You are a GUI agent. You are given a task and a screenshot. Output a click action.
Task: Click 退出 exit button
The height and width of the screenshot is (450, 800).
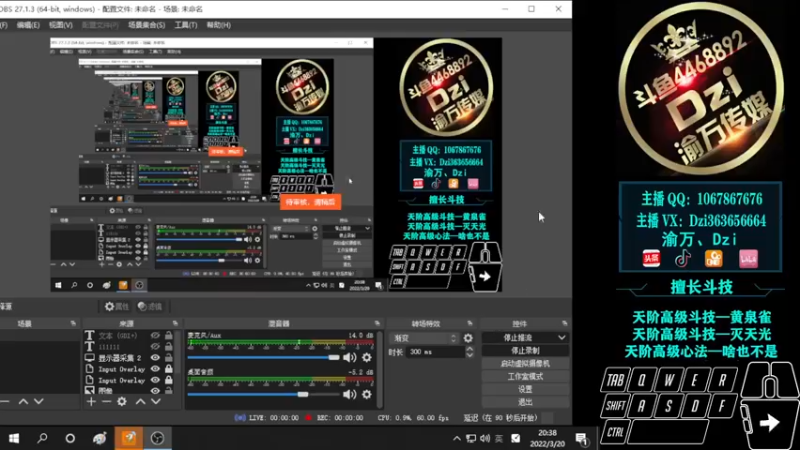tap(525, 402)
